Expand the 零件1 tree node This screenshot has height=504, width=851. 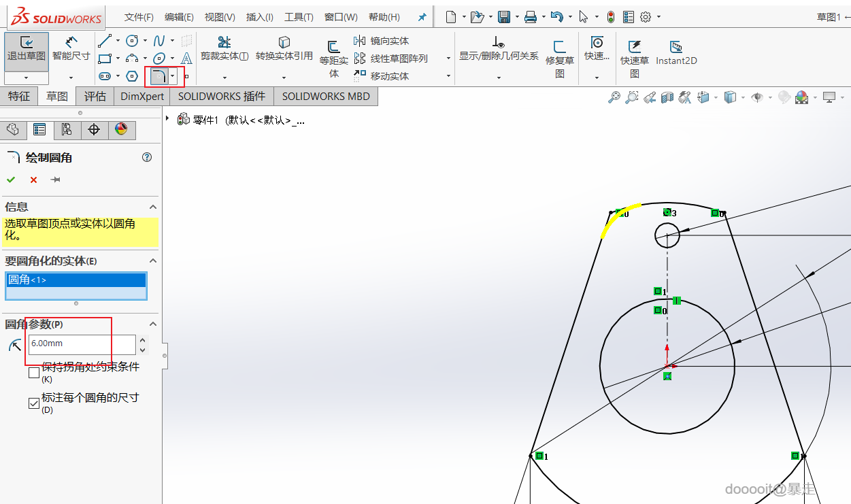click(x=168, y=119)
